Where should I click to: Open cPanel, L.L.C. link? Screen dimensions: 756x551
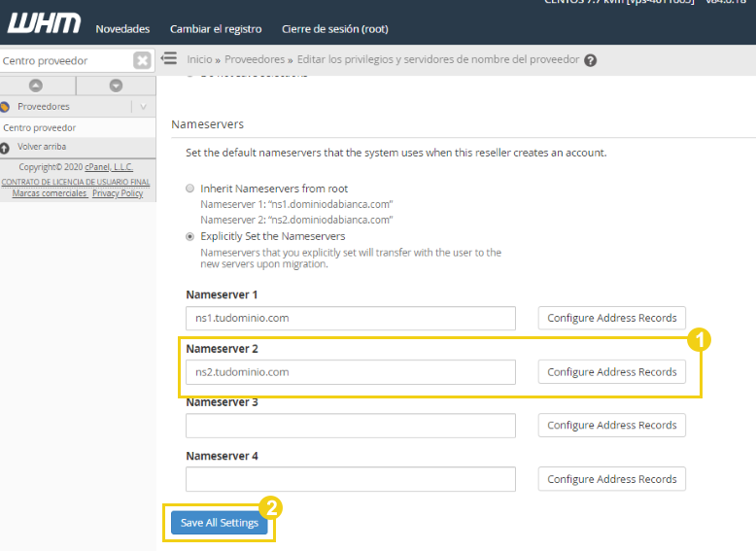click(x=109, y=167)
